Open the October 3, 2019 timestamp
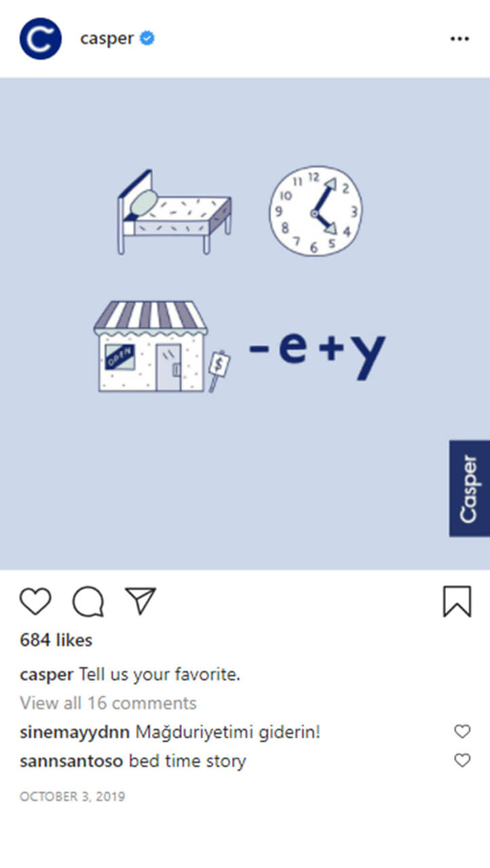The width and height of the screenshot is (490, 868). coord(73,797)
